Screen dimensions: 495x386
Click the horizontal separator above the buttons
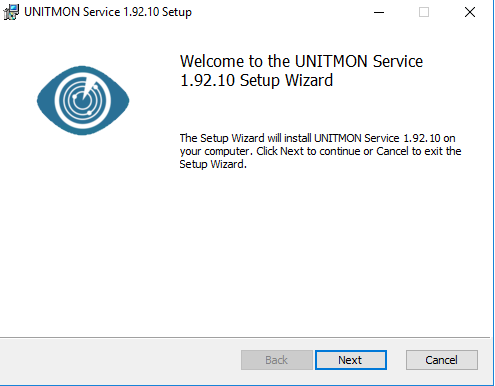click(245, 338)
